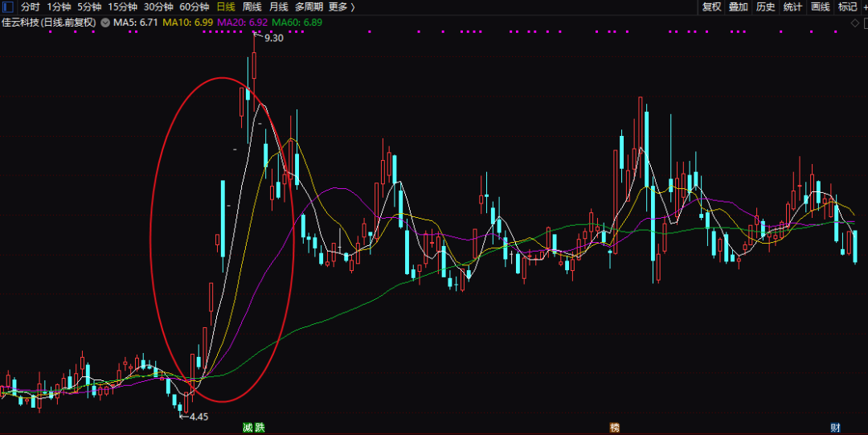Viewport: 868px width, 435px height.
Task: Switch to 周线 weekly chart
Action: tap(252, 7)
